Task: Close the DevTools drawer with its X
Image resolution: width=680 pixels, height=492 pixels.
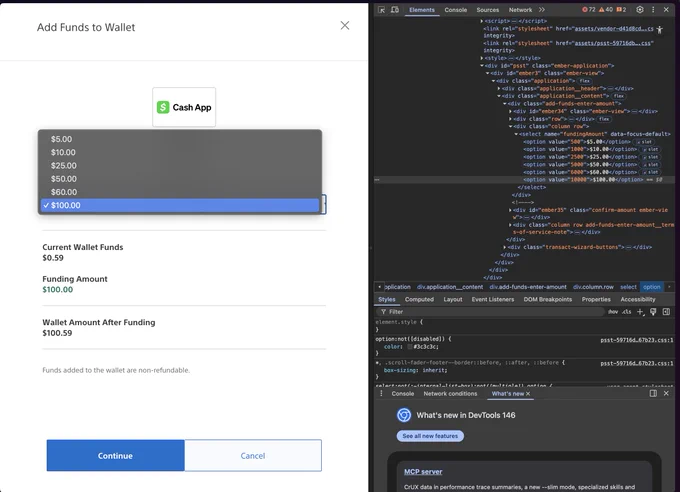Action: (x=666, y=393)
